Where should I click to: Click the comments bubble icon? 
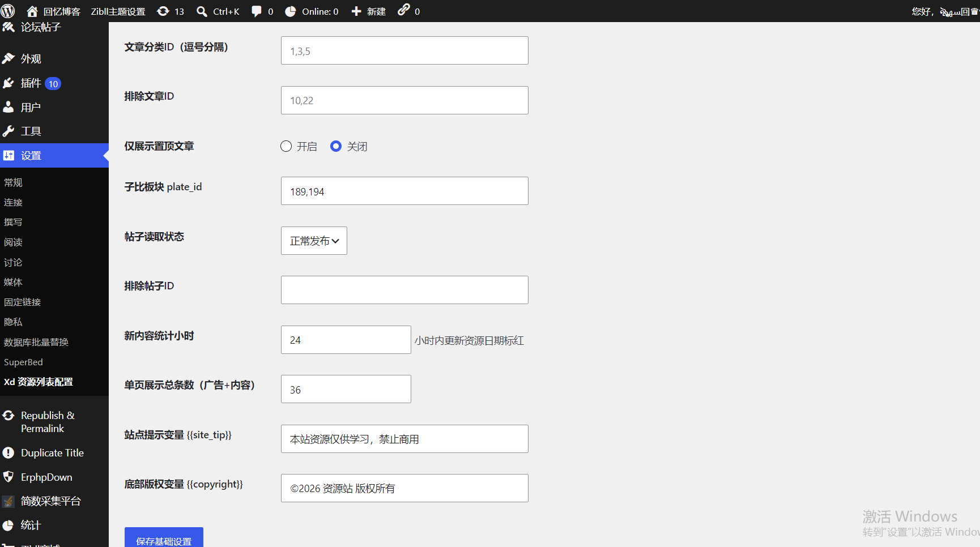[257, 11]
